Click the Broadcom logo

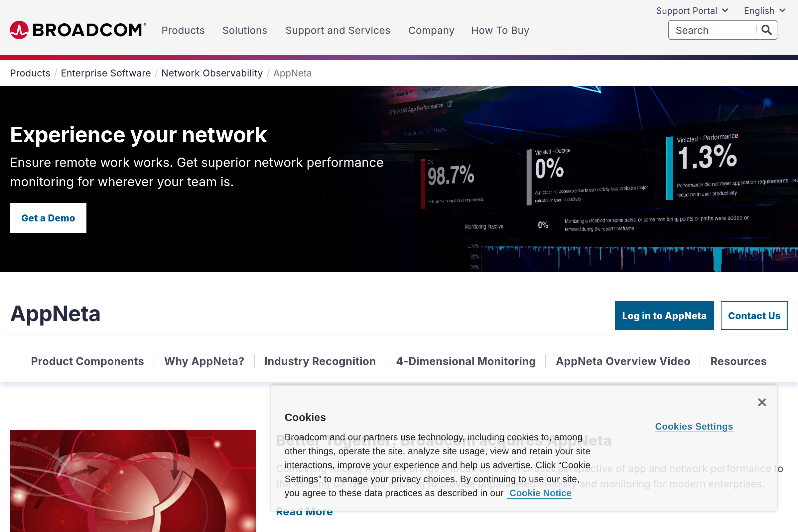(78, 30)
